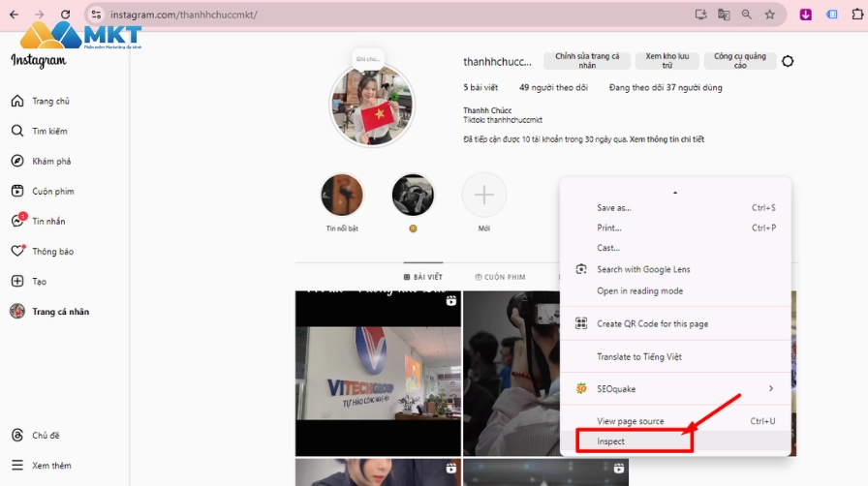Click the profile settings gear icon
Viewport: 868px width, 486px height.
click(x=788, y=61)
